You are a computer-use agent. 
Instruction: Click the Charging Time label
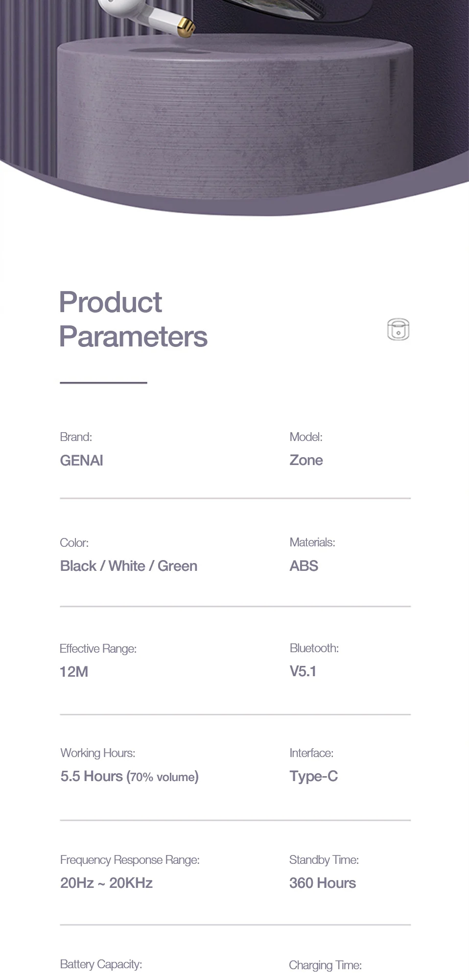(x=325, y=965)
